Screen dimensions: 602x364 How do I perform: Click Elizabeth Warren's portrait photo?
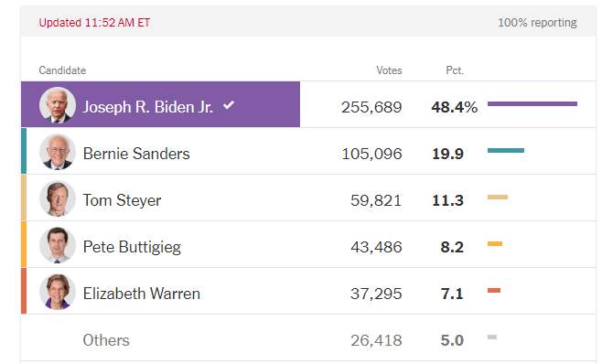coord(58,292)
